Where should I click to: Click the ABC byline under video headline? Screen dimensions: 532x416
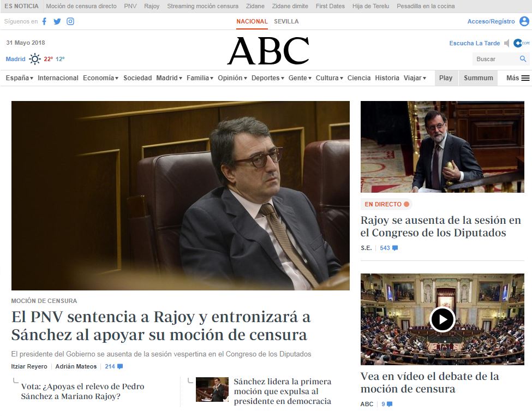(x=367, y=404)
